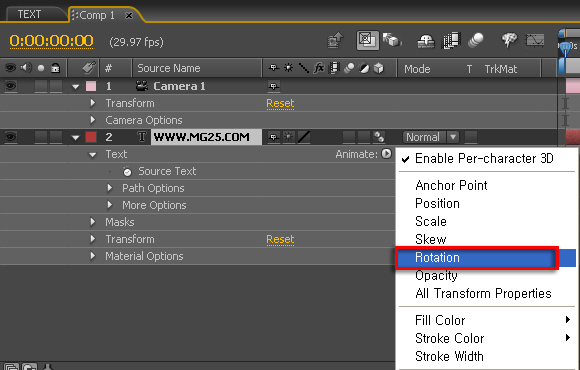Click the Label tag column header icon
The height and width of the screenshot is (370, 580).
pyautogui.click(x=89, y=67)
